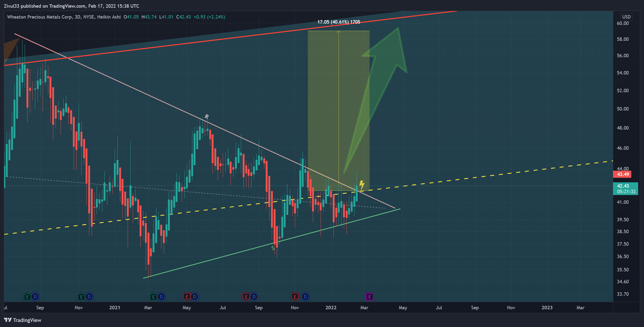Open the USD currency selector

coord(626,17)
